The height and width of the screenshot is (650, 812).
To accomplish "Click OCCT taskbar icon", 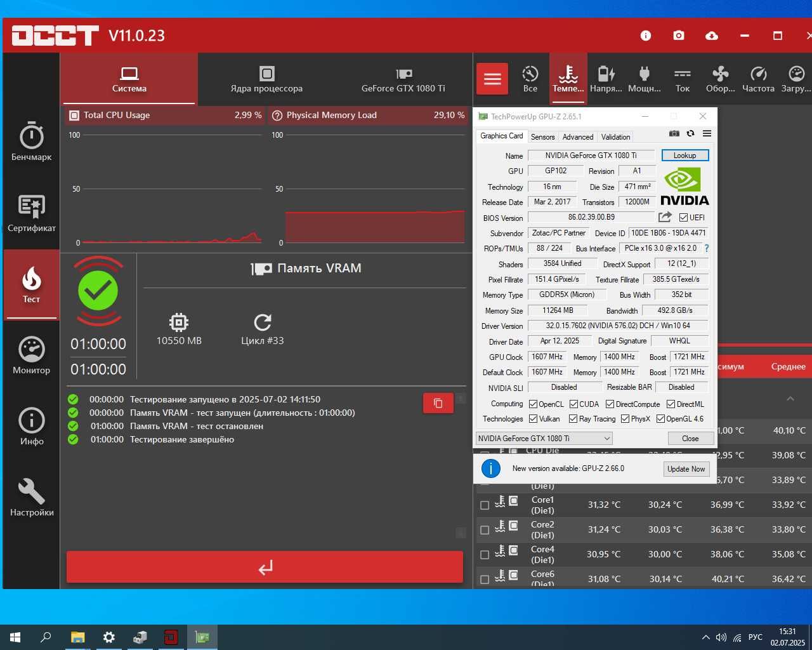I will 171,637.
